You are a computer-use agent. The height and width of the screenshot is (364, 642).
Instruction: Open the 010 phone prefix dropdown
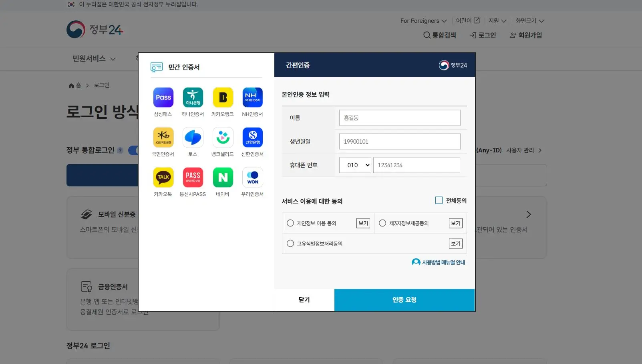[355, 165]
